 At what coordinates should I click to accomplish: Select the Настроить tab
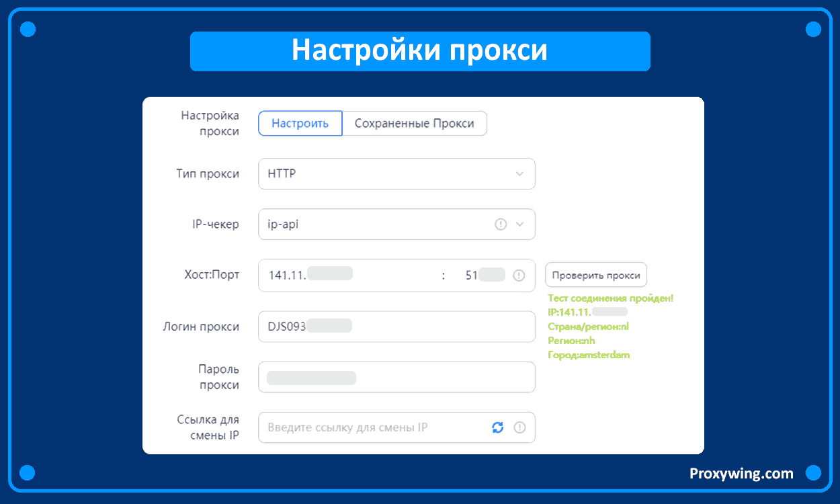coord(300,124)
